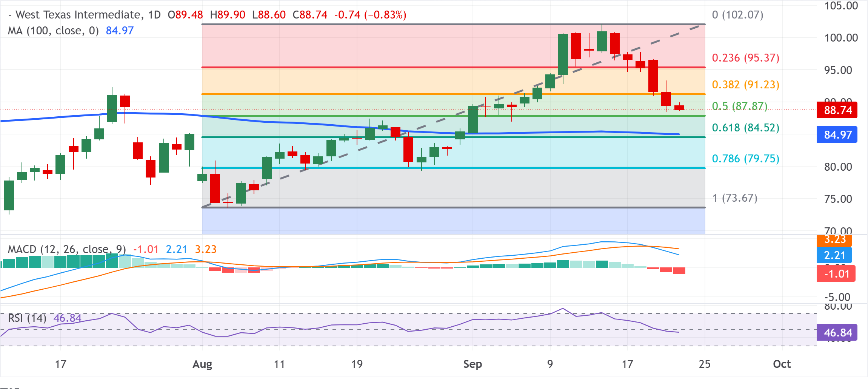Click the orange MACD signal tag 3.23
The height and width of the screenshot is (389, 868).
pyautogui.click(x=834, y=240)
